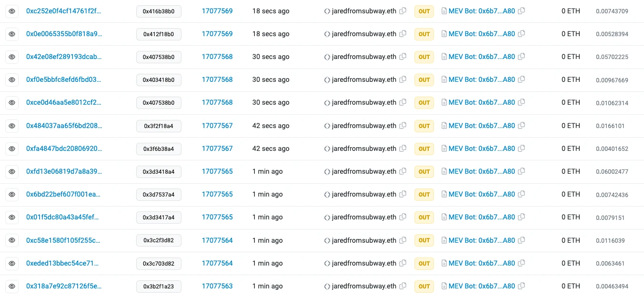Click eye icon beside hash 0xfa4847bdc2

click(x=12, y=148)
